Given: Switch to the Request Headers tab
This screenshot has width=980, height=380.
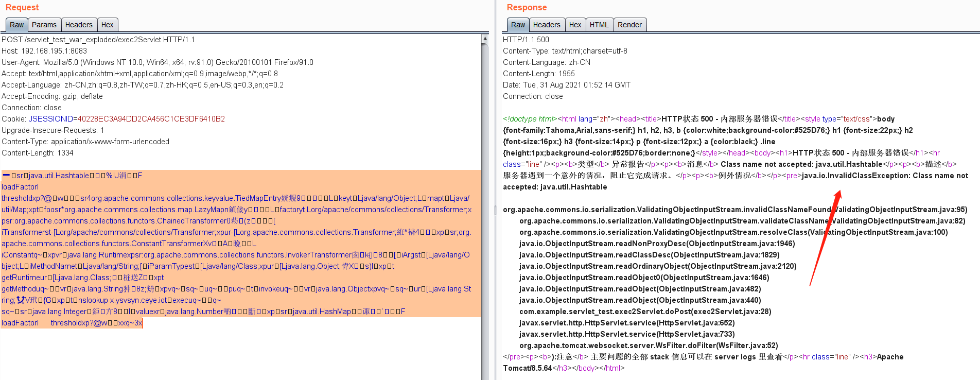Looking at the screenshot, I should pyautogui.click(x=79, y=25).
